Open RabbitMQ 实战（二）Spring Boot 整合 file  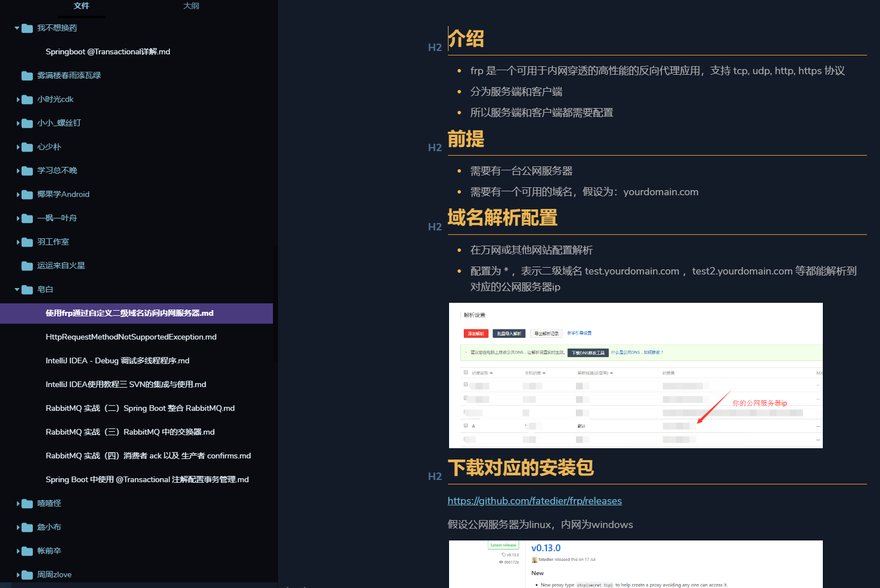pyautogui.click(x=140, y=408)
